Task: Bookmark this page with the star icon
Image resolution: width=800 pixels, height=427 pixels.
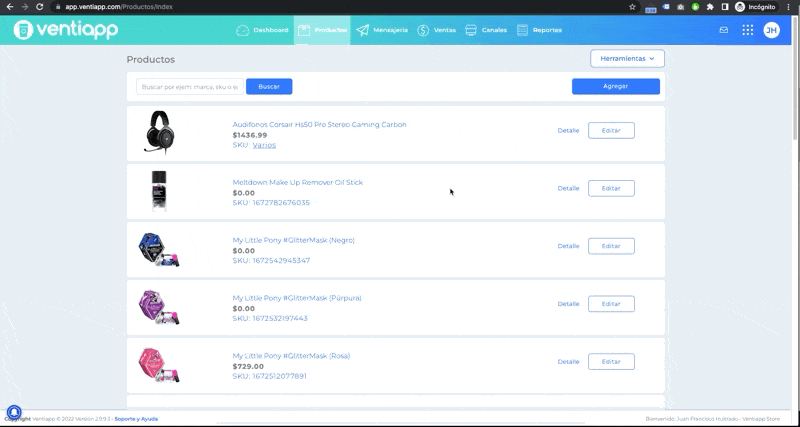Action: pyautogui.click(x=632, y=7)
